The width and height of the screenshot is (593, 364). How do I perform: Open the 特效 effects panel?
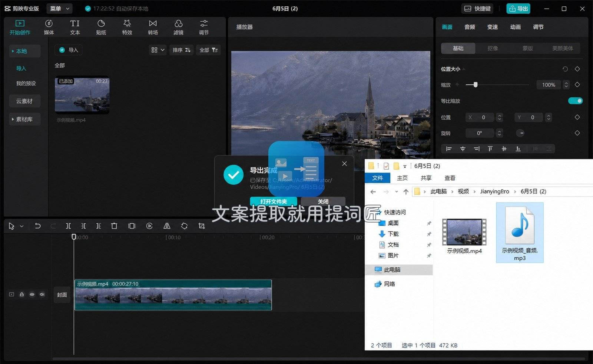pos(127,27)
